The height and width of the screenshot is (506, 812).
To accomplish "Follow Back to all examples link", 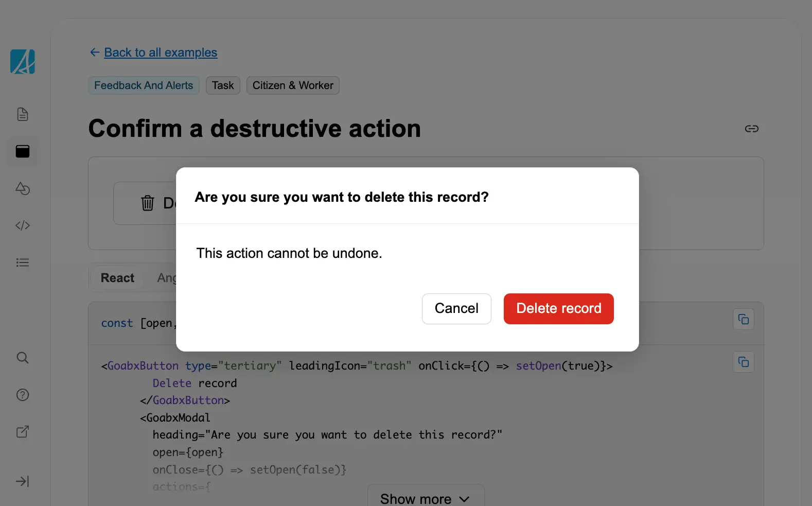I will 160,53.
